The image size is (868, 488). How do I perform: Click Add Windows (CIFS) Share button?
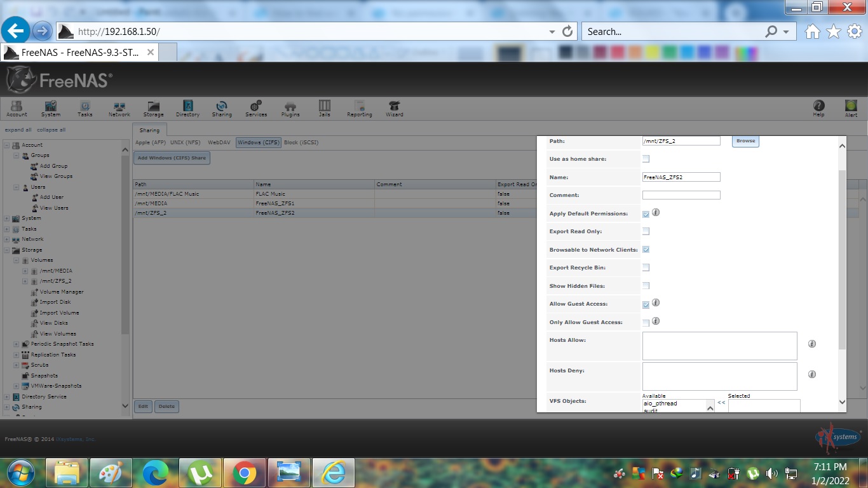tap(172, 158)
